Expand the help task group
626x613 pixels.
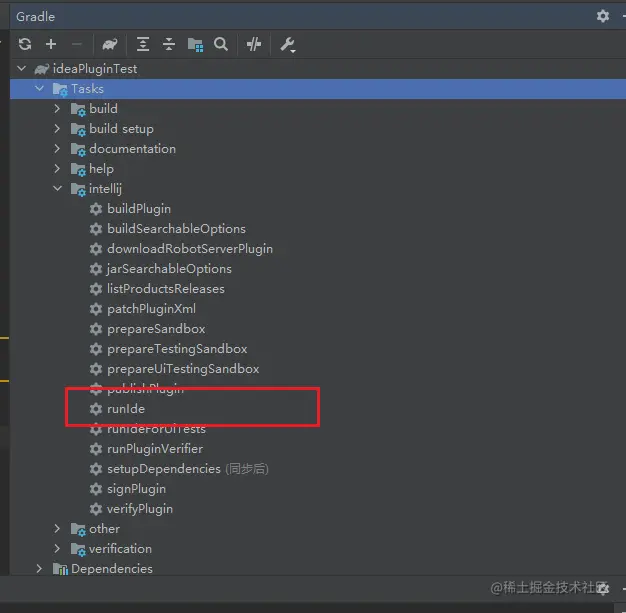point(57,169)
